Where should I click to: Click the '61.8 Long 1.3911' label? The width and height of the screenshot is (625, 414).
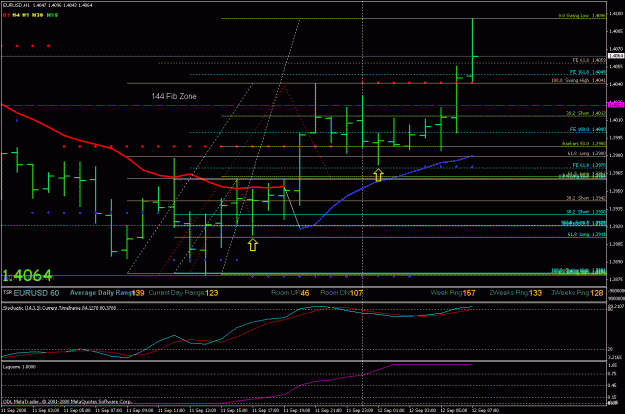(x=587, y=234)
